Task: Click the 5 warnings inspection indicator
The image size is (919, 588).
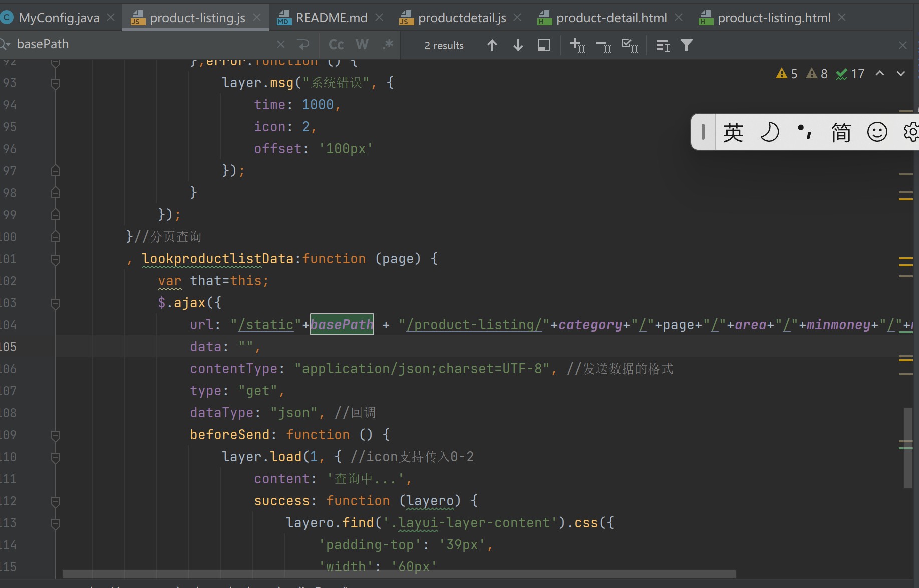Action: pyautogui.click(x=787, y=74)
